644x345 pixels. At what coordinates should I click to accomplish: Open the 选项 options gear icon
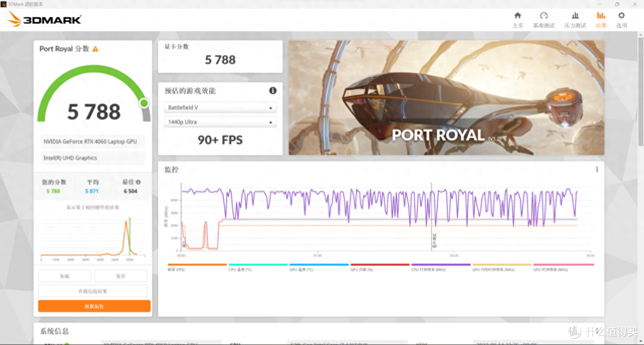pyautogui.click(x=621, y=16)
